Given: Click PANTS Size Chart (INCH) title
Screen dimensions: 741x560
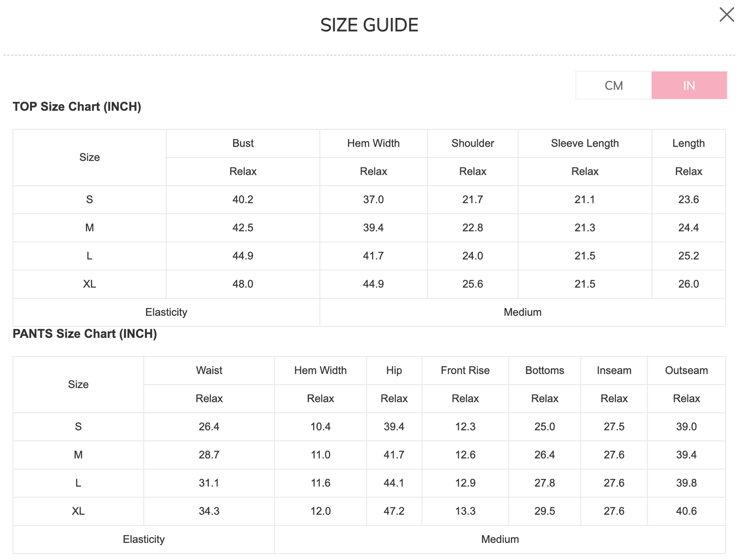Looking at the screenshot, I should [85, 334].
